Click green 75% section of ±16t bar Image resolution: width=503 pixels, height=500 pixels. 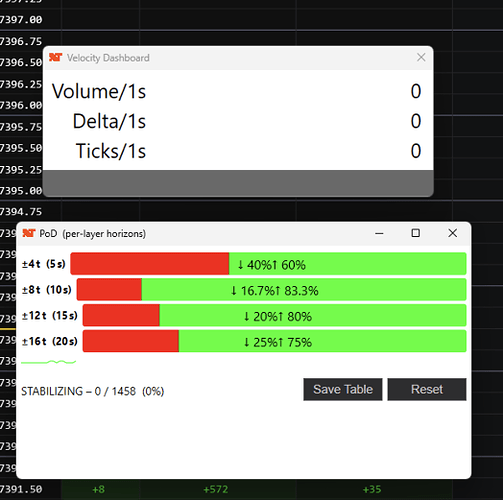pyautogui.click(x=322, y=341)
